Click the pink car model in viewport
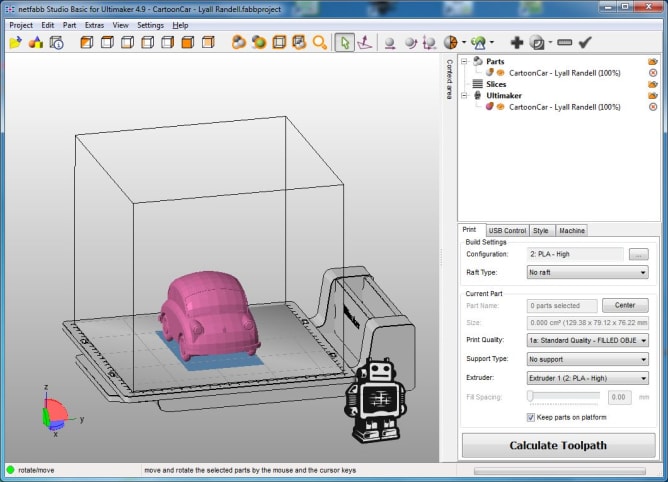This screenshot has width=668, height=482. (209, 315)
